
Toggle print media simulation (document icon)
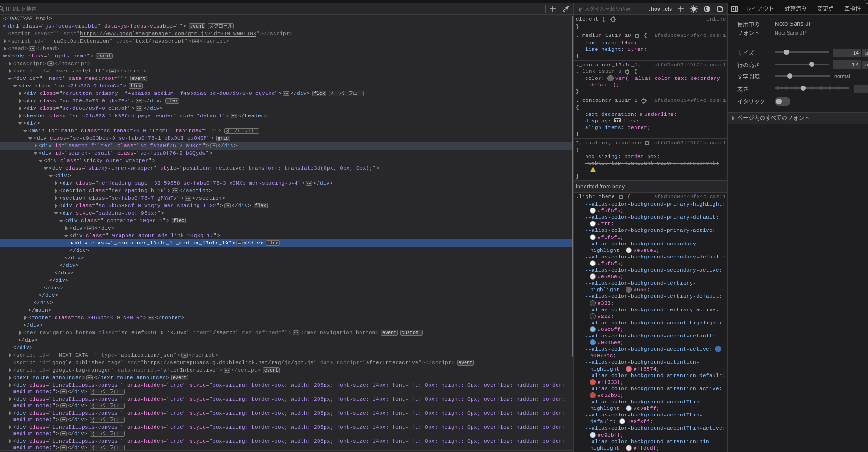tap(720, 8)
